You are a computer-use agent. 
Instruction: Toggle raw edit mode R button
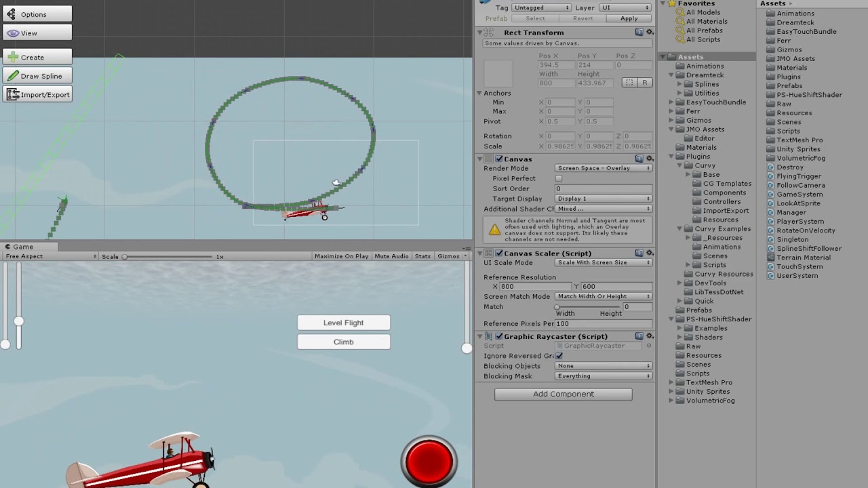point(645,83)
